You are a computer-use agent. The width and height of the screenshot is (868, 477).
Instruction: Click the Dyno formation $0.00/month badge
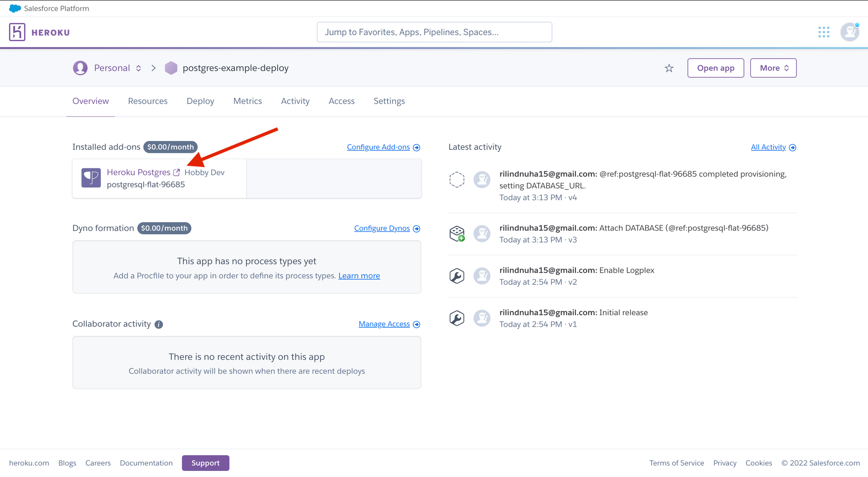164,228
